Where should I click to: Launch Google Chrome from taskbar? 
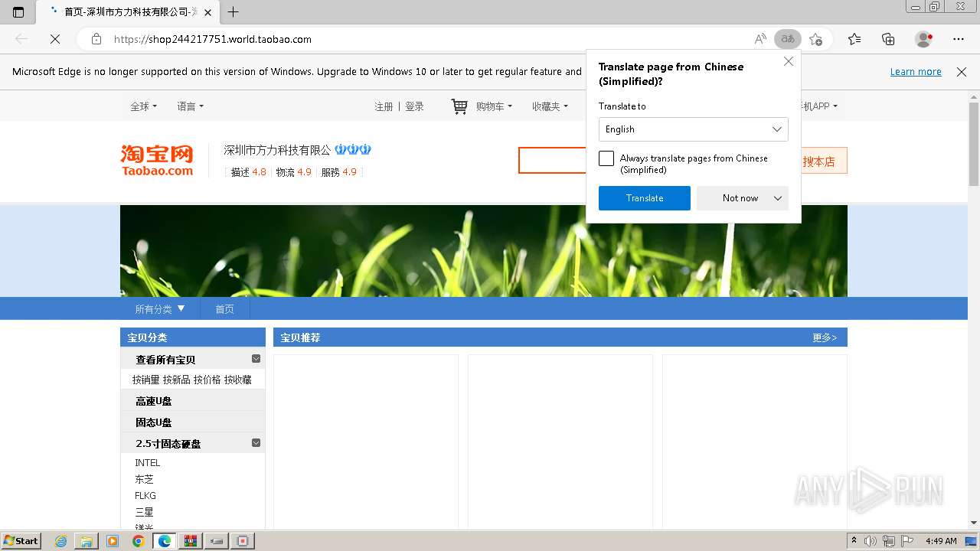pos(139,541)
